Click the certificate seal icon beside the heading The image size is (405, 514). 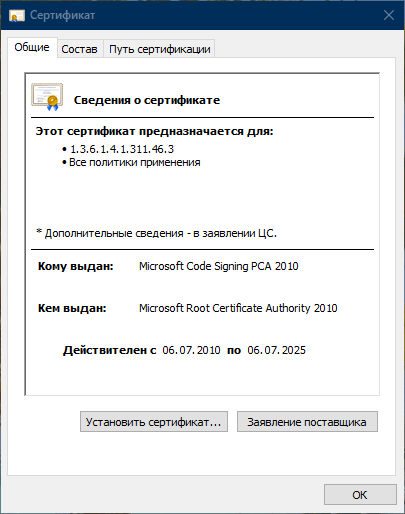tap(47, 97)
